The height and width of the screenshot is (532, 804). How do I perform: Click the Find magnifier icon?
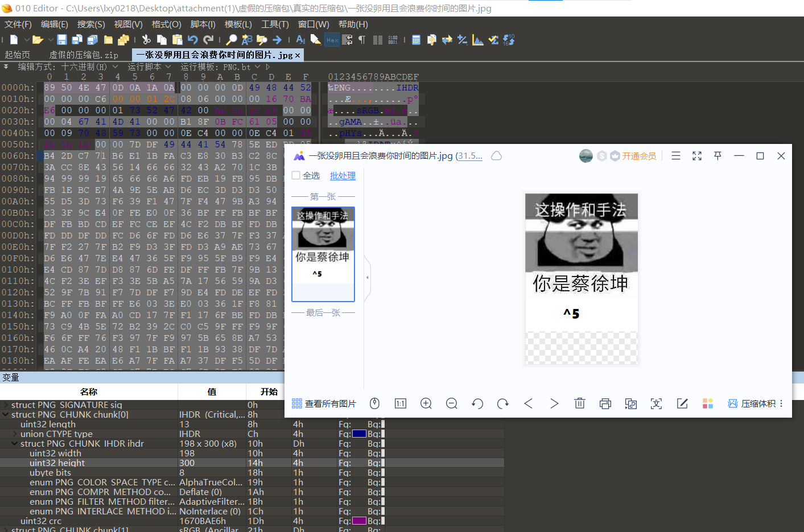pyautogui.click(x=232, y=40)
